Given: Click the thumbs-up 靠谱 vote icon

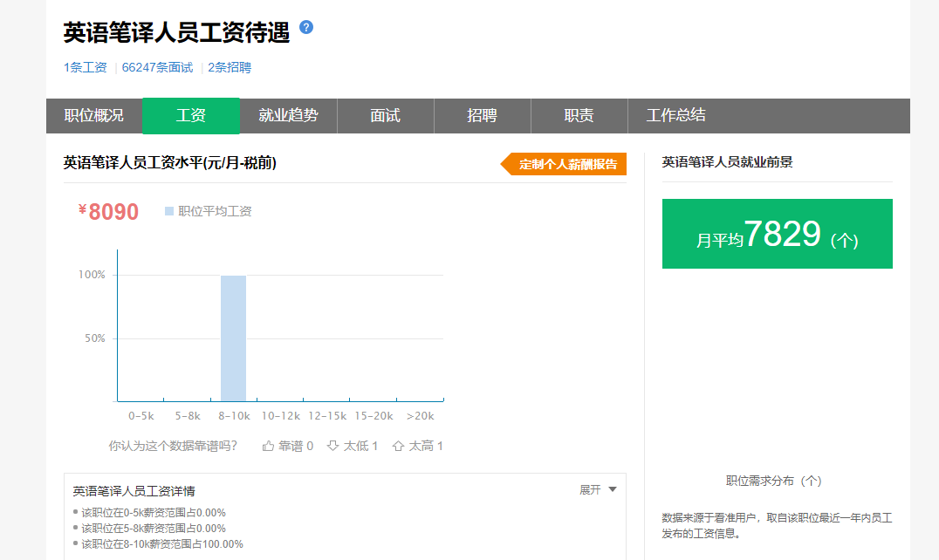Looking at the screenshot, I should pyautogui.click(x=268, y=446).
